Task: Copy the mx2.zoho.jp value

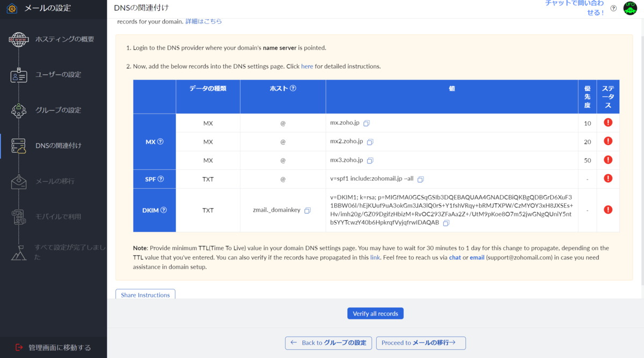Action: tap(370, 142)
